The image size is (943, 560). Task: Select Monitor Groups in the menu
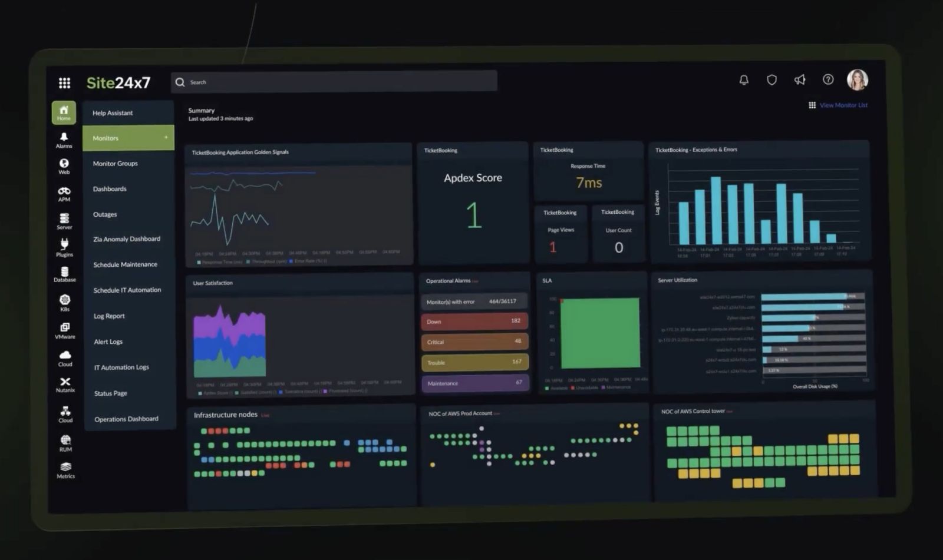click(x=116, y=164)
